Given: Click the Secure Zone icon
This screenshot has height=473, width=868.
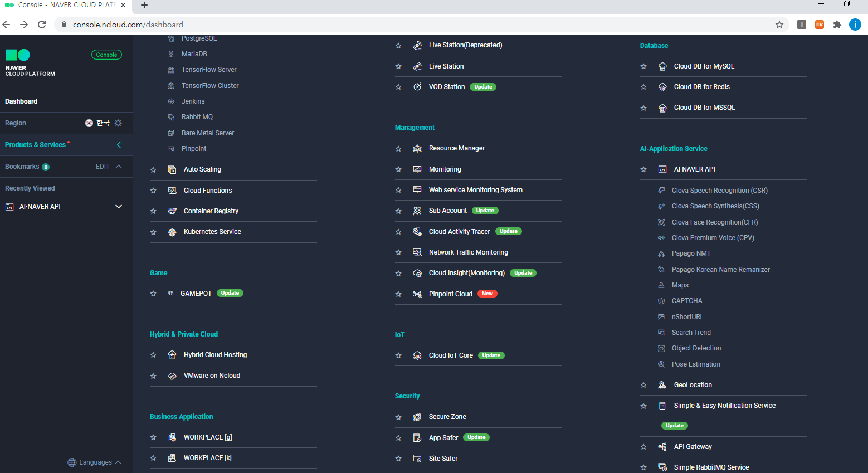Looking at the screenshot, I should click(417, 417).
